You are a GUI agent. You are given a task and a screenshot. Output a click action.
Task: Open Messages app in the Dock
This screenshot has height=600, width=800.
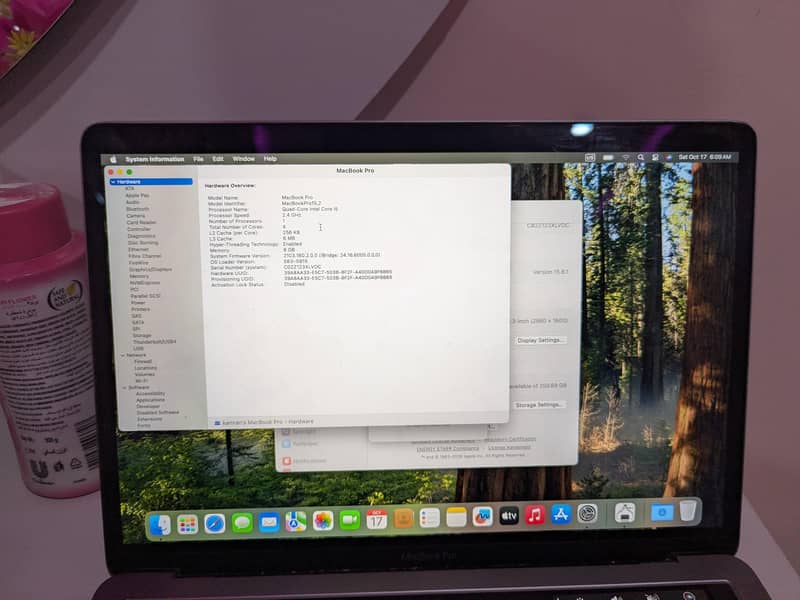pos(242,523)
